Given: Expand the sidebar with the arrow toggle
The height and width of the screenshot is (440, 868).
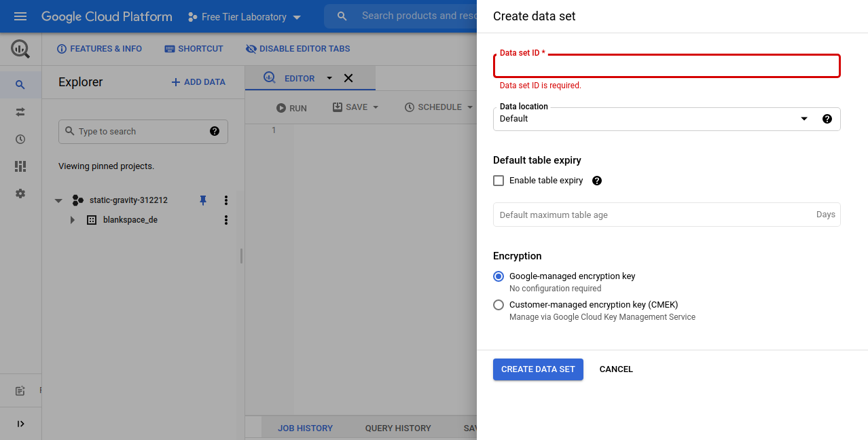Looking at the screenshot, I should (x=20, y=424).
